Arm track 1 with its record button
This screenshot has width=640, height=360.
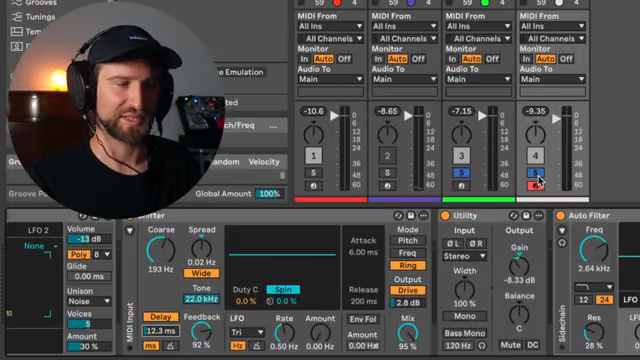(x=313, y=186)
